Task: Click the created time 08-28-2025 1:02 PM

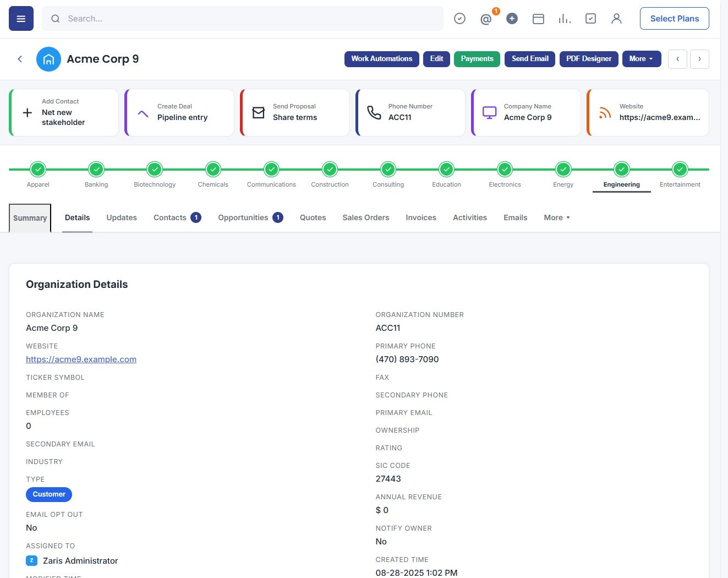Action: point(417,572)
